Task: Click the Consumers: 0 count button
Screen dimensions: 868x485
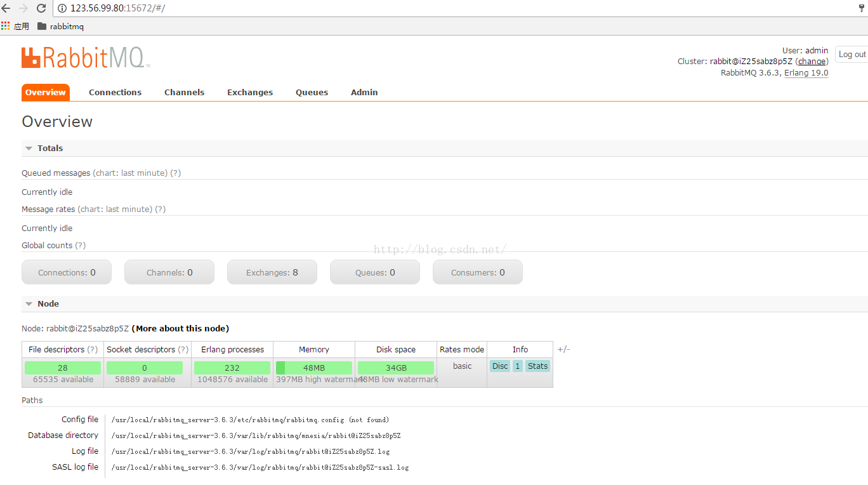Action: pyautogui.click(x=478, y=272)
